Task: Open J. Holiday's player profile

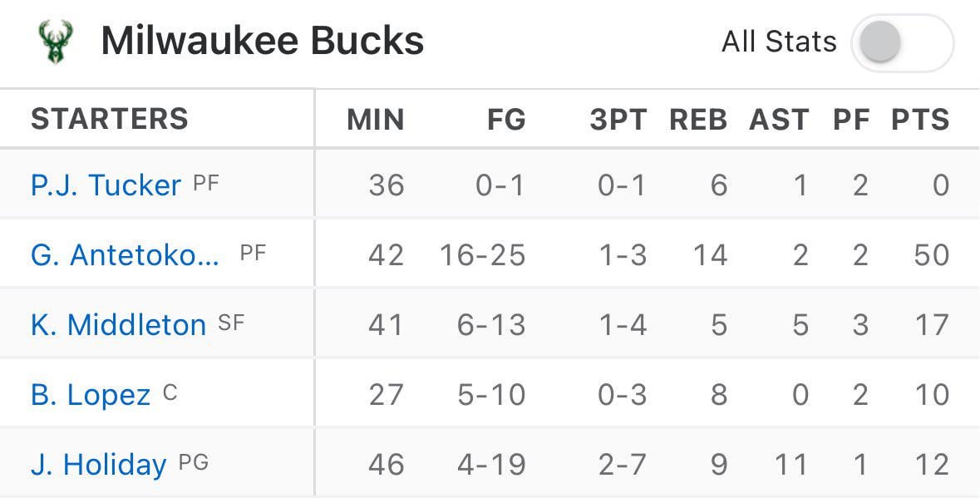Action: click(98, 464)
